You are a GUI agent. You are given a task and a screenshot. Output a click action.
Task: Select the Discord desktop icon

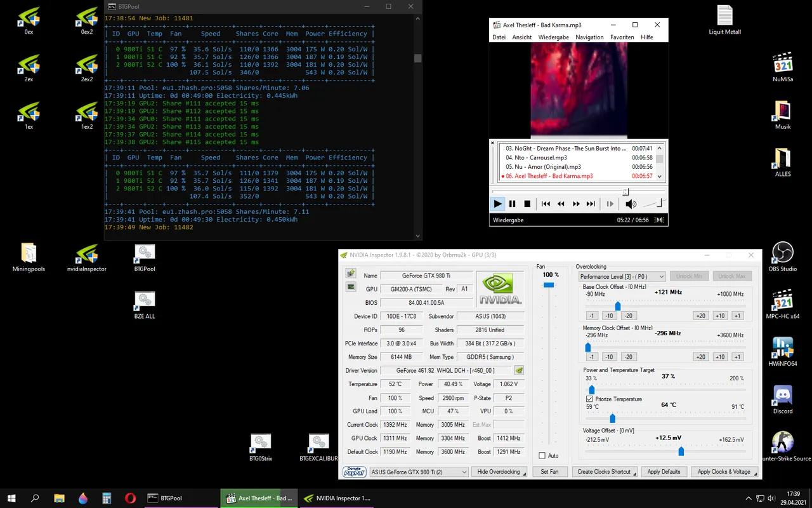pos(783,399)
